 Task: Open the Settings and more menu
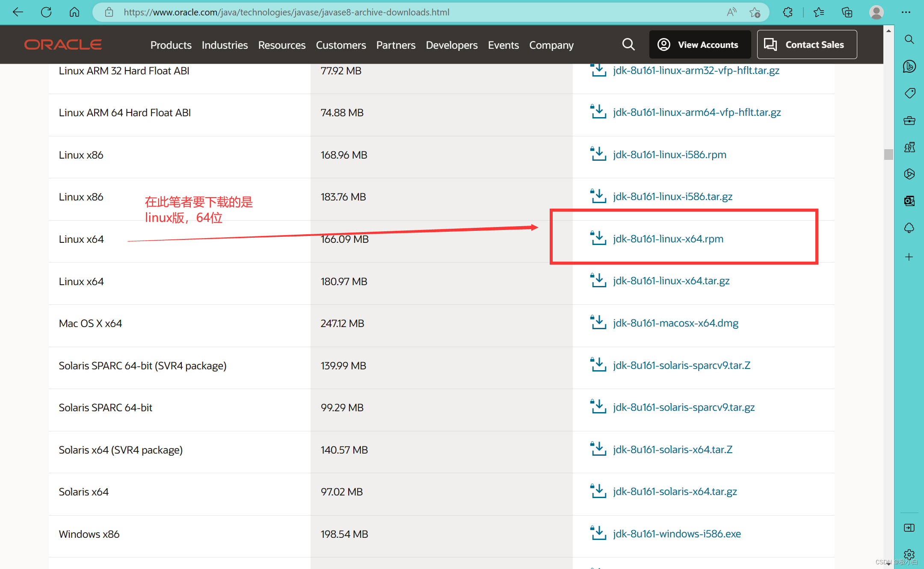tap(906, 12)
